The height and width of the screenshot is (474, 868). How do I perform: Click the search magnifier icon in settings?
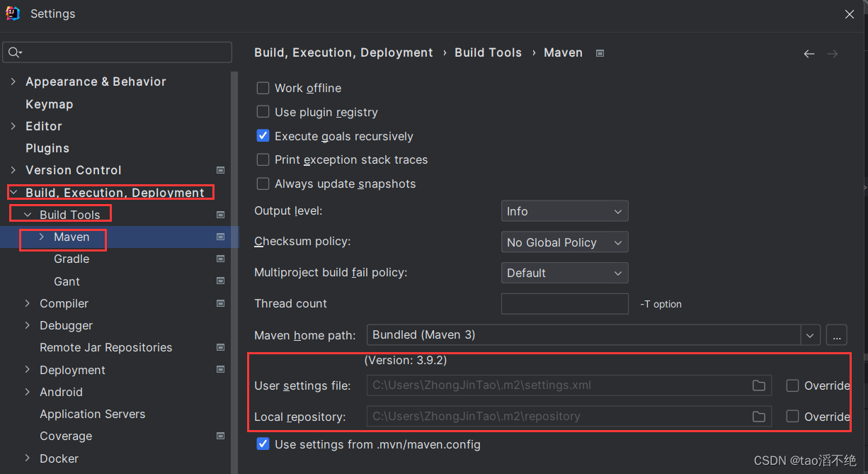point(13,52)
